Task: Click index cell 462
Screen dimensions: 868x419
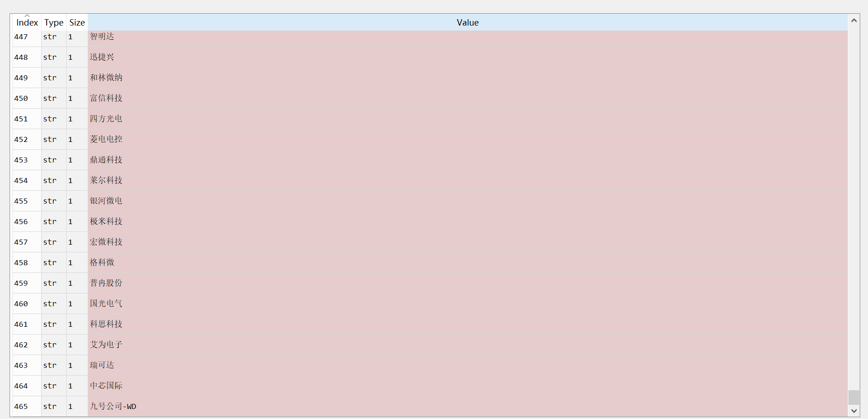Action: tap(27, 345)
